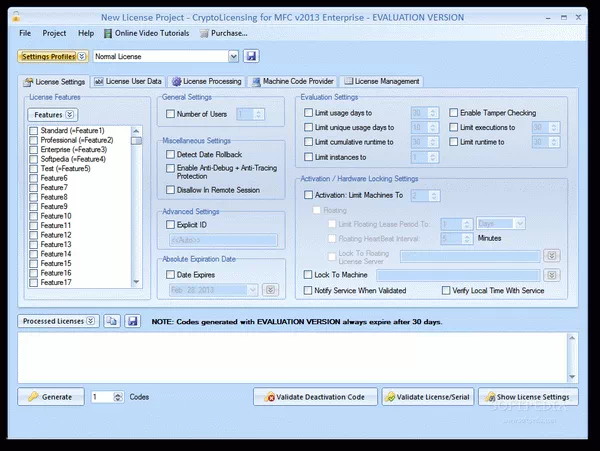Tick the Lock To Machine checkbox

point(308,274)
